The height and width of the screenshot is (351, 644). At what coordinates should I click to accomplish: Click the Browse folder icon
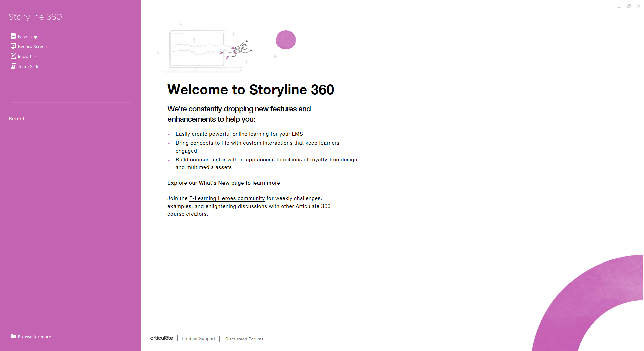click(13, 336)
